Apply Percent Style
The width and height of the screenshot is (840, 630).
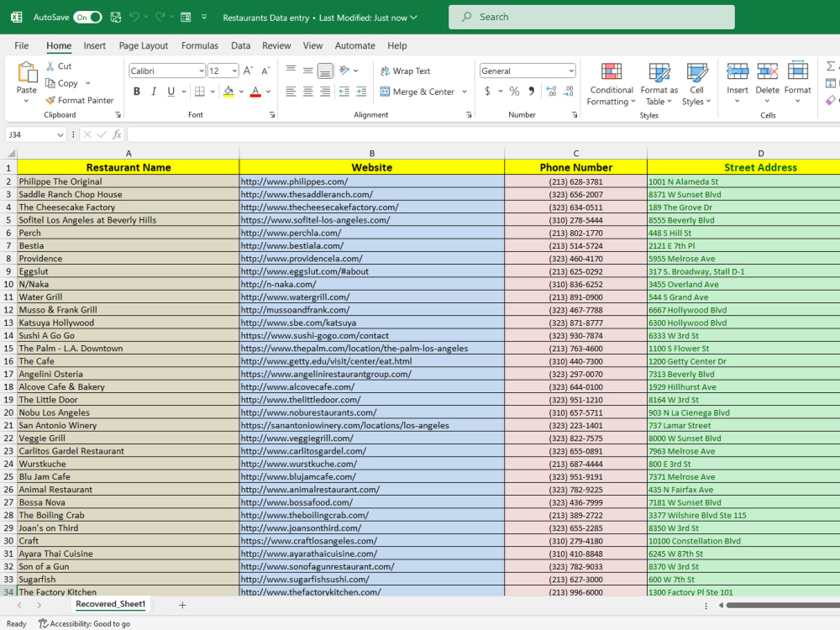click(x=514, y=91)
